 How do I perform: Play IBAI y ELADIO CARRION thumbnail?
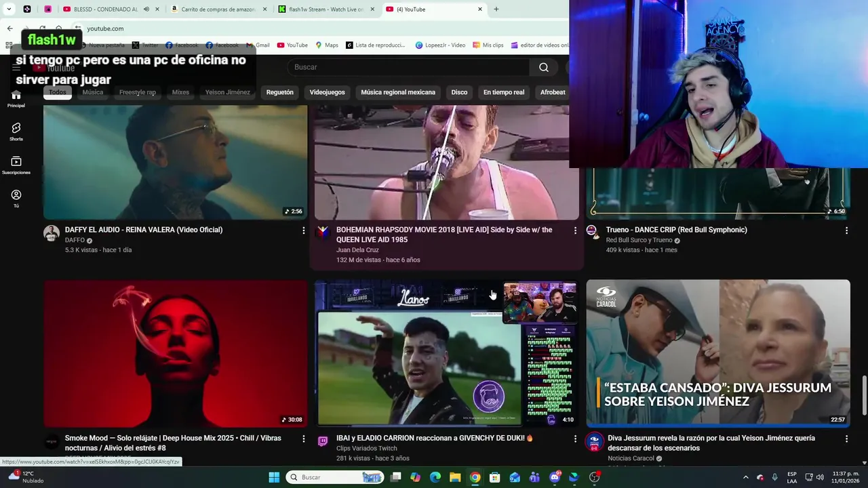coord(446,354)
